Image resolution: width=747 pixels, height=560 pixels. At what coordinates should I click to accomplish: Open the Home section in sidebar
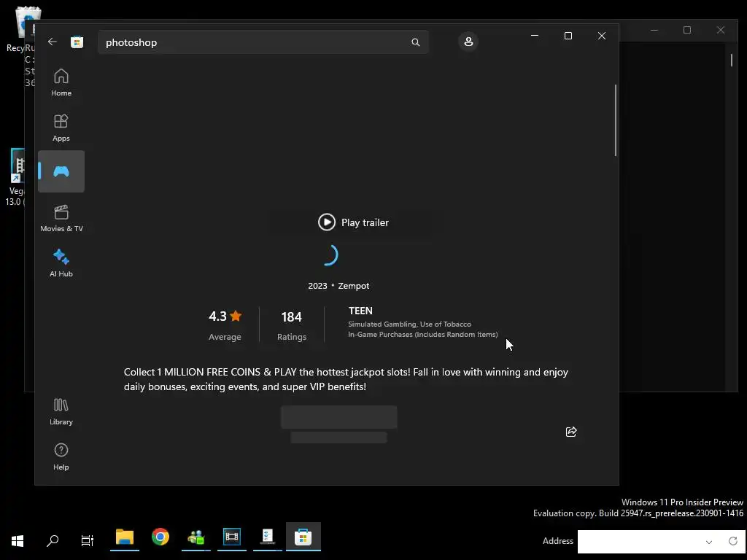[x=61, y=82]
